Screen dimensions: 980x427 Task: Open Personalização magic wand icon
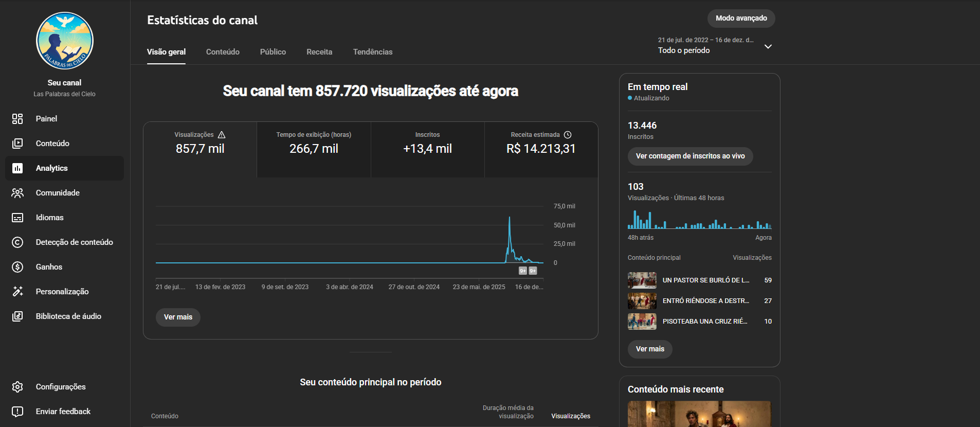17,292
